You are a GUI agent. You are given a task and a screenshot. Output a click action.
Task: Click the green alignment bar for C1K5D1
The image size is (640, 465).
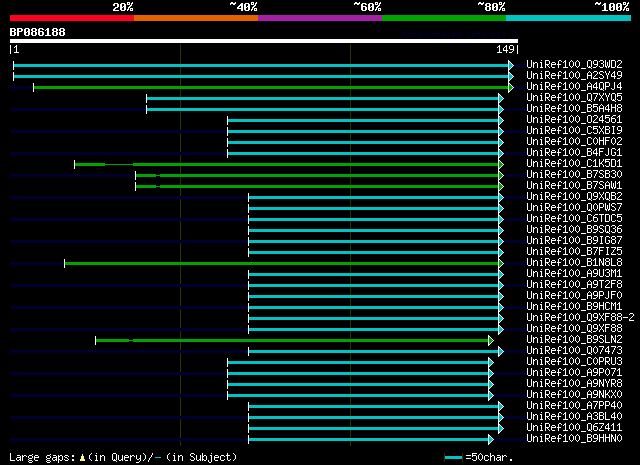287,165
